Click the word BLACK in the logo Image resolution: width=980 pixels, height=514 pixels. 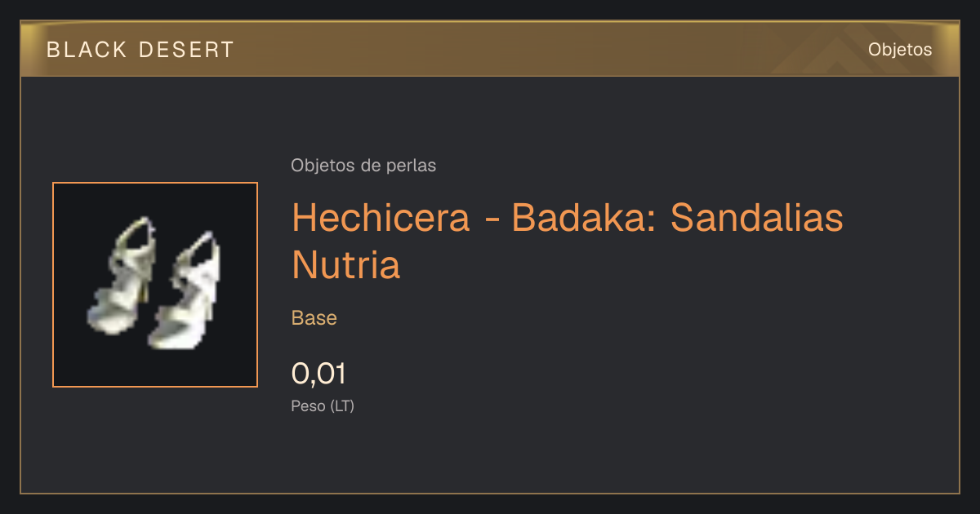[x=87, y=50]
